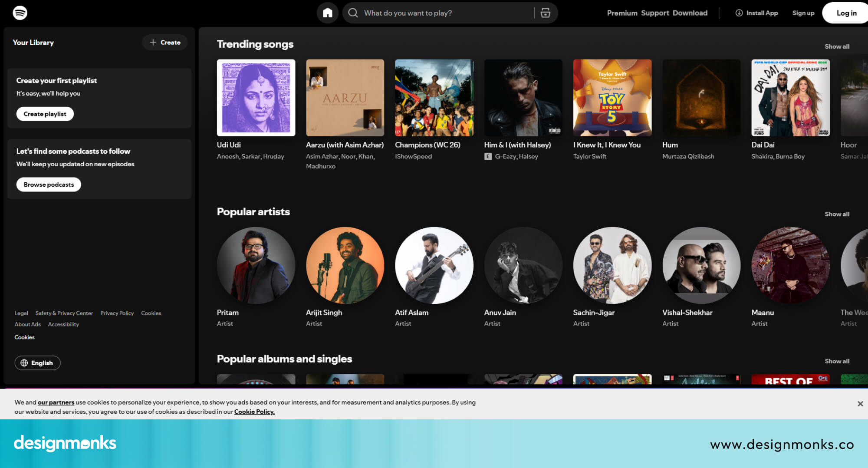Image resolution: width=868 pixels, height=468 pixels.
Task: Go to Home via house icon
Action: pyautogui.click(x=328, y=13)
